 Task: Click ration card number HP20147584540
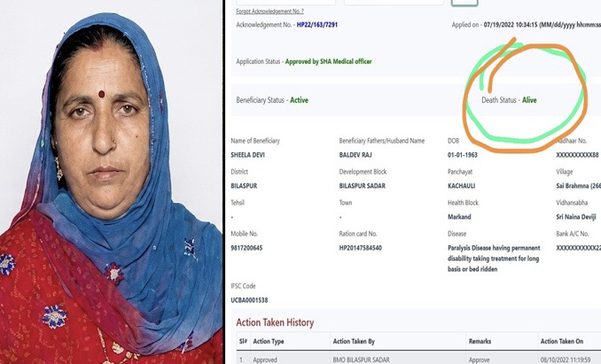[x=360, y=248]
